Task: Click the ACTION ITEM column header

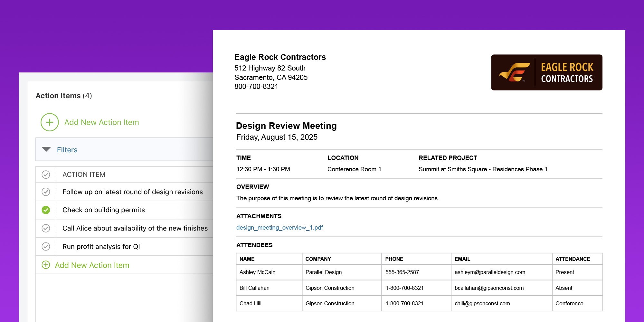Action: click(x=84, y=175)
